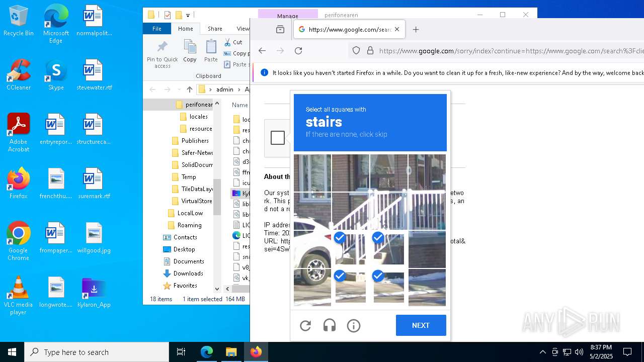Click Pin to Quick access
This screenshot has height=362, width=644.
point(162,55)
